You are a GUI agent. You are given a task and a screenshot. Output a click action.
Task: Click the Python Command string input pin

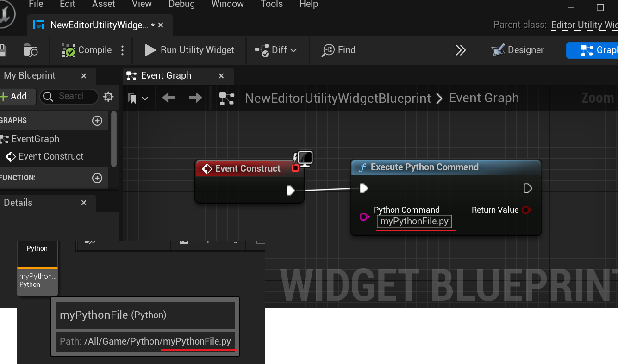click(x=364, y=216)
